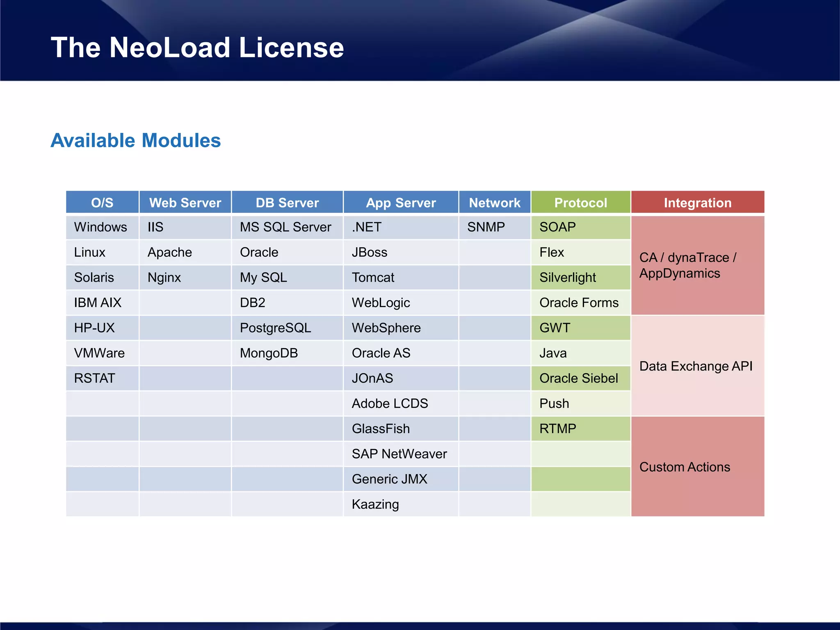Click the 'Tomcat' cell
Image resolution: width=840 pixels, height=630 pixels.
401,278
